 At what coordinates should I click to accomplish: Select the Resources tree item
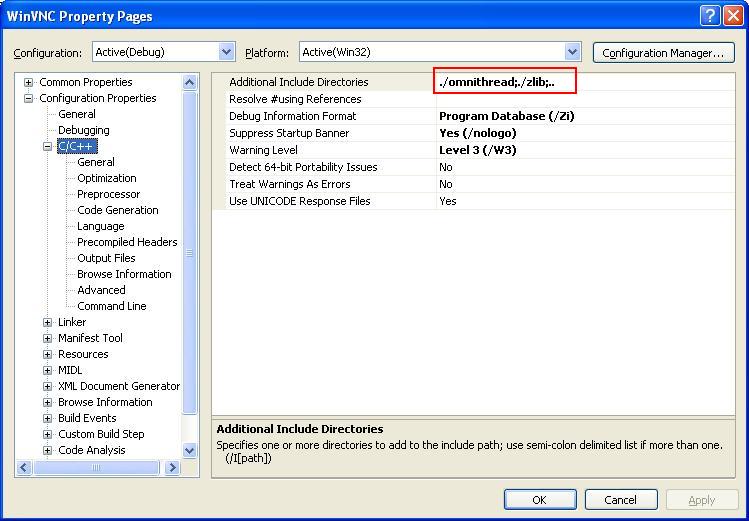pos(83,354)
